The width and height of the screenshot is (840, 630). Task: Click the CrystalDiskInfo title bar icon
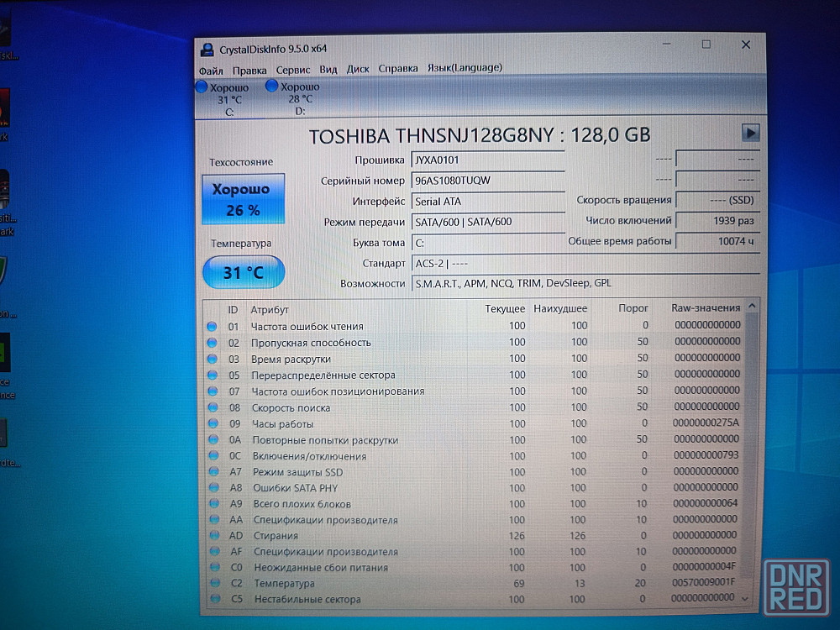(x=207, y=50)
